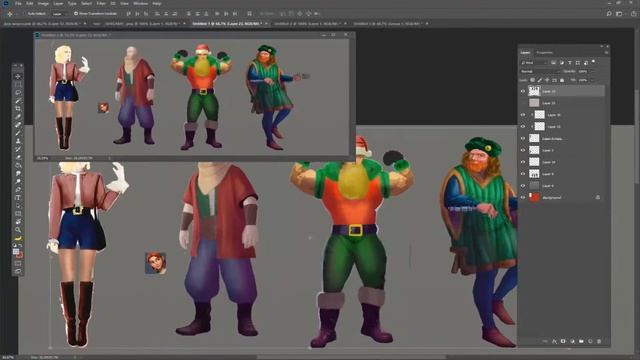Open the layer Kind filter dropdown
This screenshot has width=640, height=360.
(x=534, y=63)
